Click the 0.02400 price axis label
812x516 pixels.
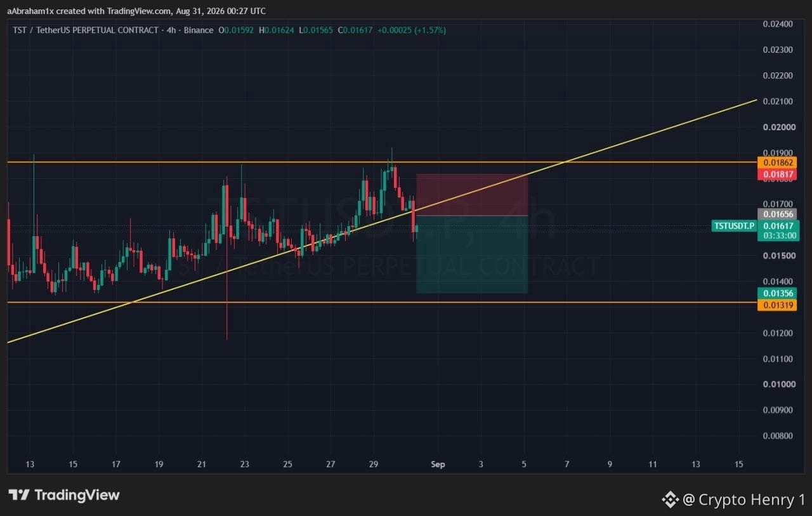pyautogui.click(x=777, y=24)
